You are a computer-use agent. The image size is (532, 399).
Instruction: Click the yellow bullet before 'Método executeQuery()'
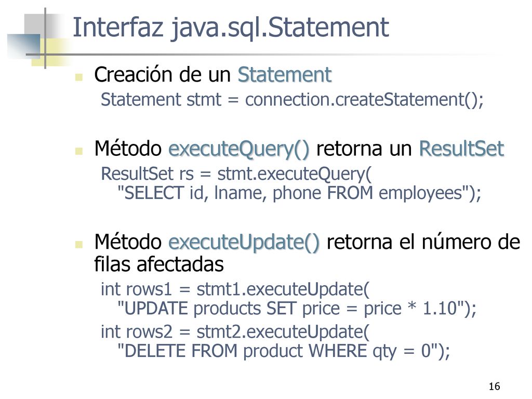(79, 151)
